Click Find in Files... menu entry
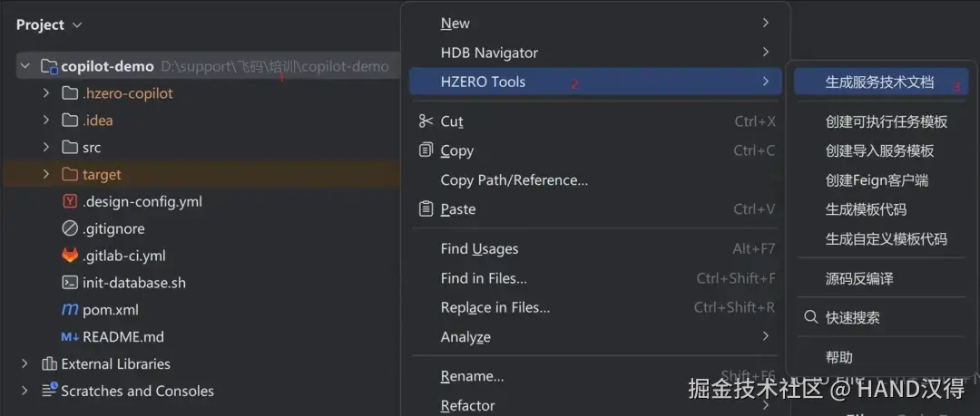Viewport: 980px width, 416px height. click(x=484, y=278)
